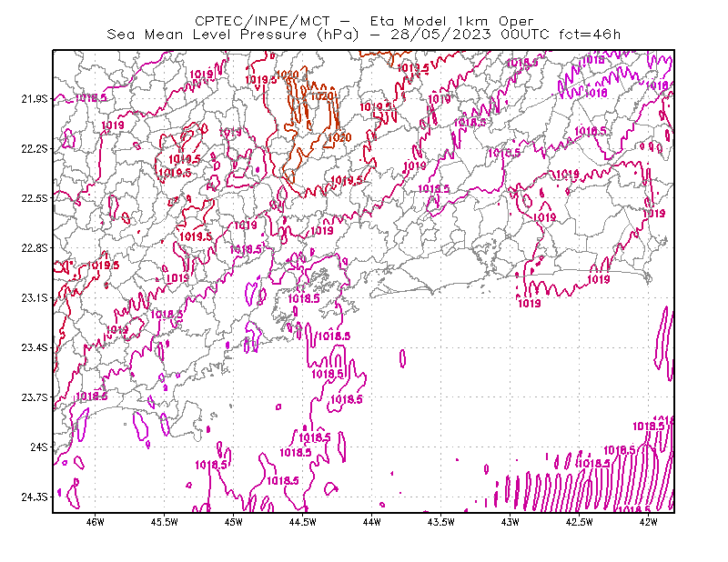Select the 42W longitude tick label
This screenshot has width=728, height=562.
tap(648, 522)
